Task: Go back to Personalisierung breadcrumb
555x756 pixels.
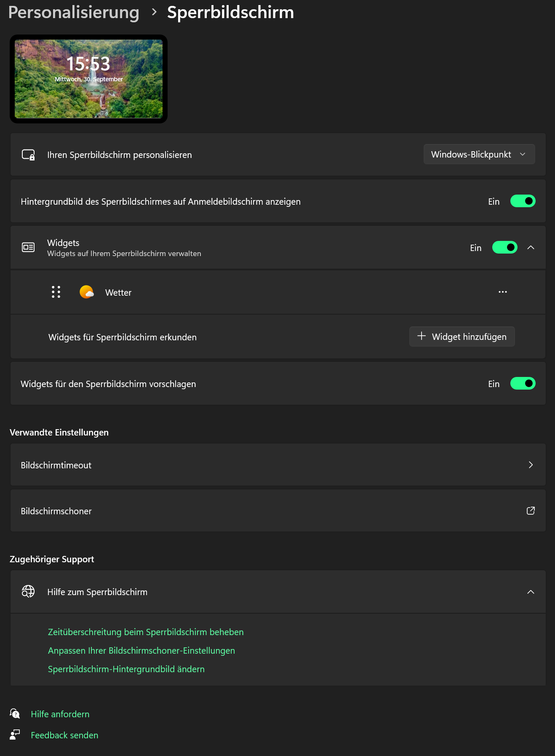Action: pyautogui.click(x=74, y=13)
